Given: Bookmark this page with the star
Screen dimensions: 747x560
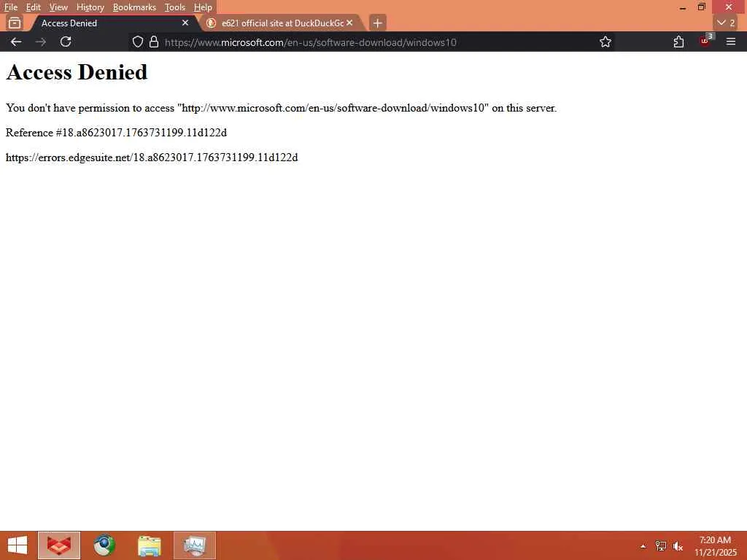Looking at the screenshot, I should (x=605, y=42).
